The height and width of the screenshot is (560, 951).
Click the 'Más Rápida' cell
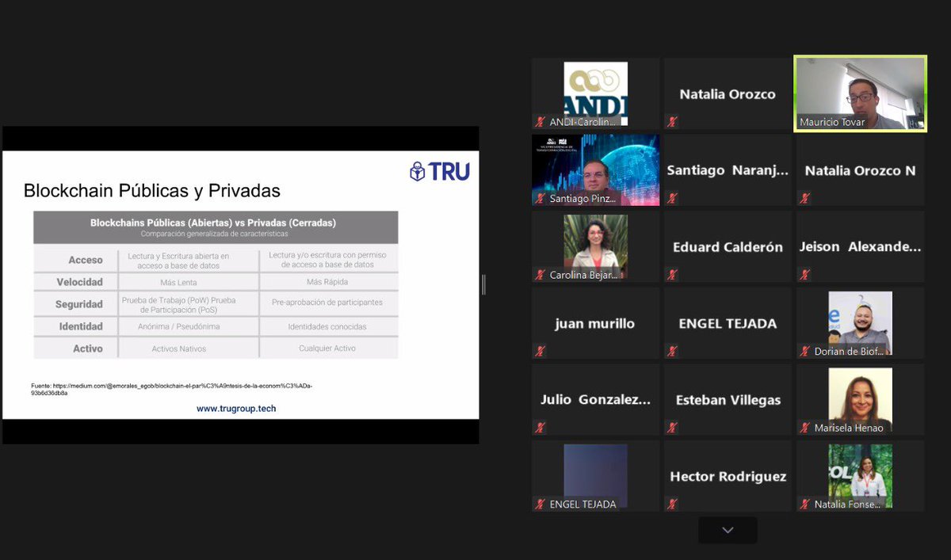click(327, 283)
